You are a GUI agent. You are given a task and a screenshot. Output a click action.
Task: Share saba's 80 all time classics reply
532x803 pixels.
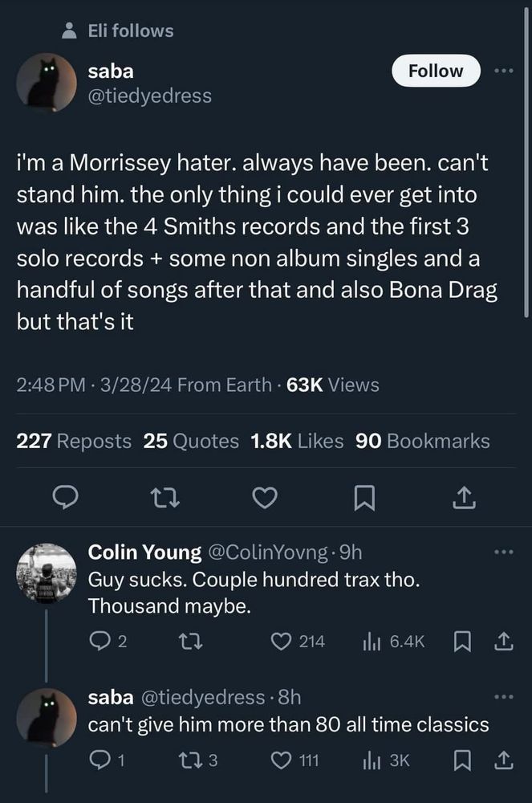pos(503,761)
